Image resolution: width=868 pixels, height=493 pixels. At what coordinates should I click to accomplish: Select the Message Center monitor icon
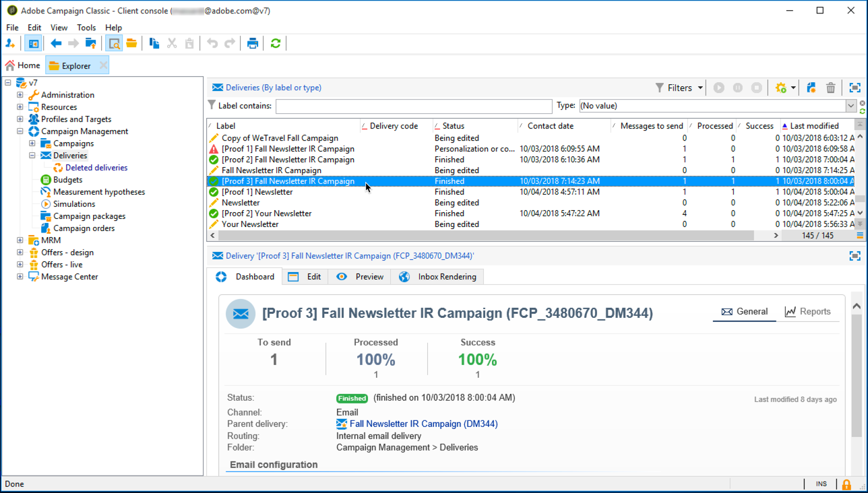point(34,277)
